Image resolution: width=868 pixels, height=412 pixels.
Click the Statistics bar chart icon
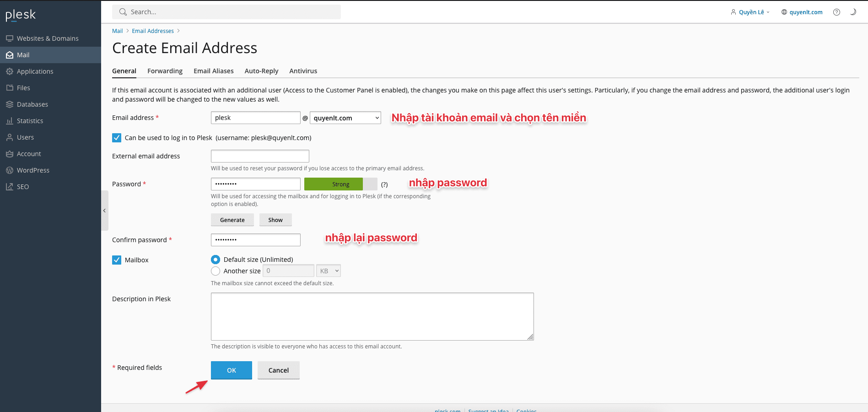pyautogui.click(x=9, y=121)
